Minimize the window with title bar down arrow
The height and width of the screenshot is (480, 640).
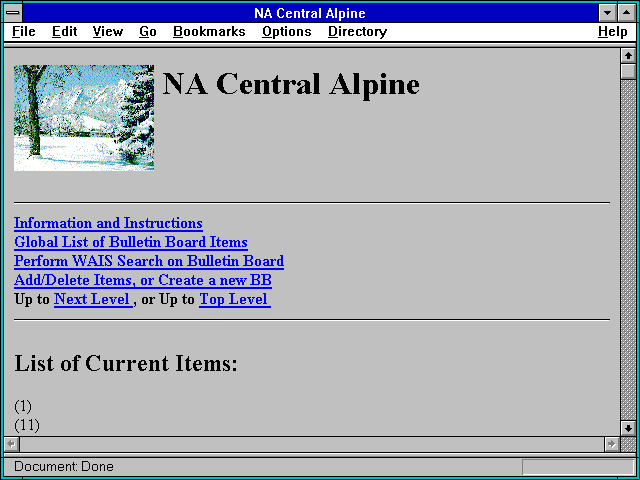(x=607, y=13)
